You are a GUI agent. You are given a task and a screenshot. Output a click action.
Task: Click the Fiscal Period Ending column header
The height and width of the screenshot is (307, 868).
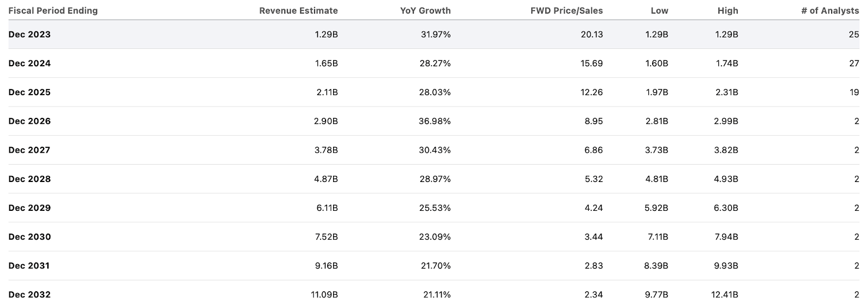click(53, 10)
